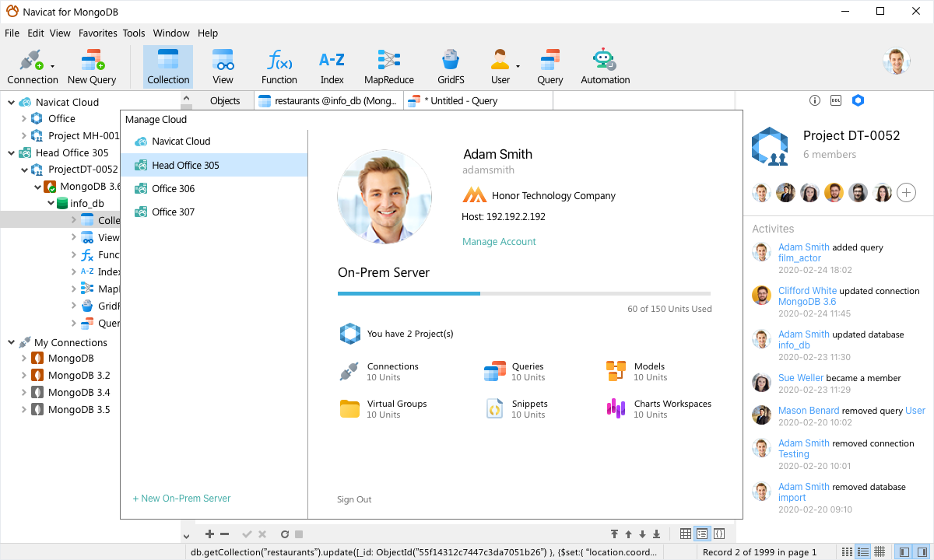The image size is (934, 560).
Task: Select MongoDB 3.5 connection in tree
Action: 79,409
